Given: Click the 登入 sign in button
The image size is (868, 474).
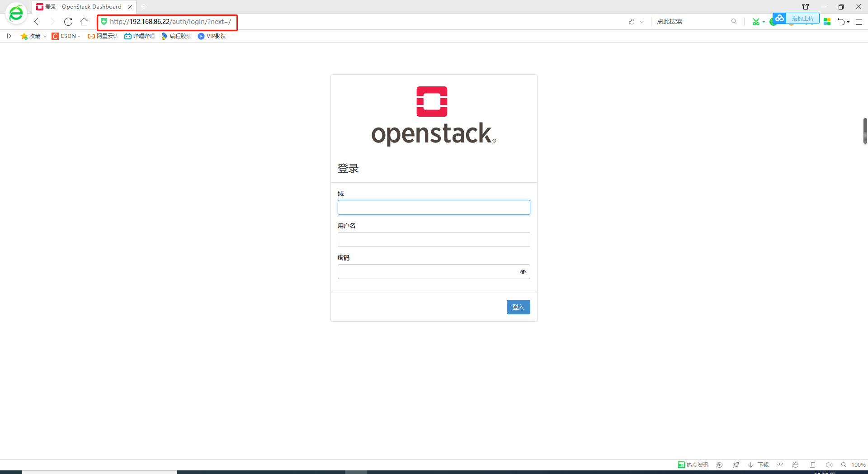Looking at the screenshot, I should coord(518,307).
